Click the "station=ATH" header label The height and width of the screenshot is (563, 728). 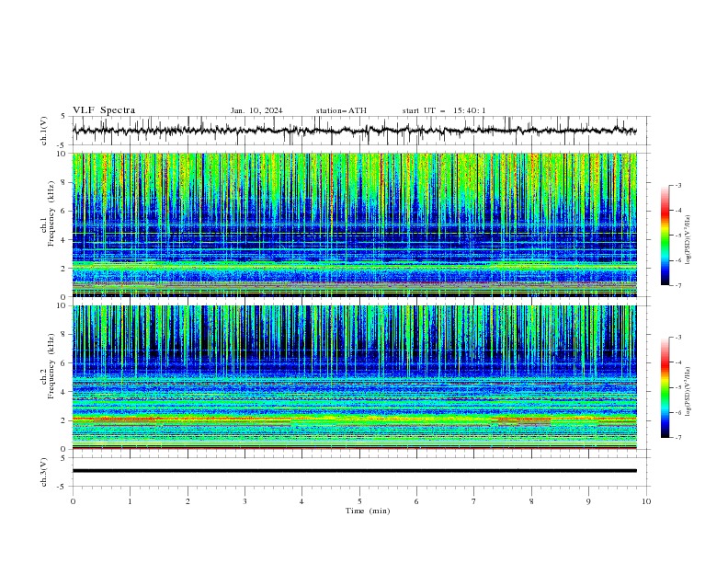[x=341, y=110]
